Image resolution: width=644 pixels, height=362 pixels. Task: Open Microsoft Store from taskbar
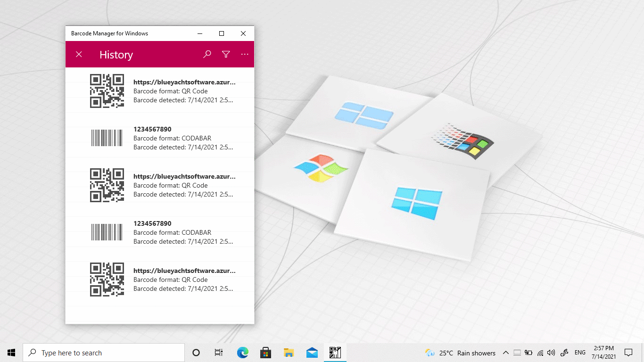pyautogui.click(x=265, y=353)
